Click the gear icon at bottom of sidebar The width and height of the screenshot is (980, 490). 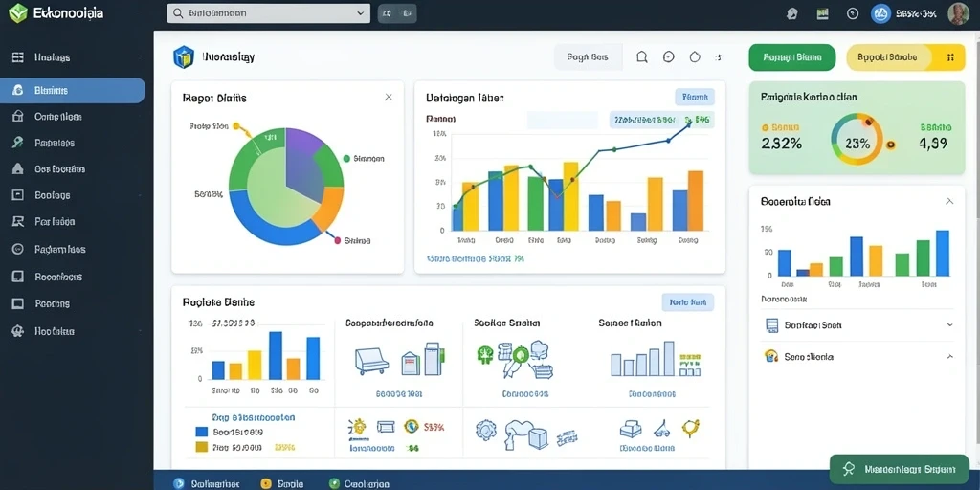pyautogui.click(x=17, y=331)
